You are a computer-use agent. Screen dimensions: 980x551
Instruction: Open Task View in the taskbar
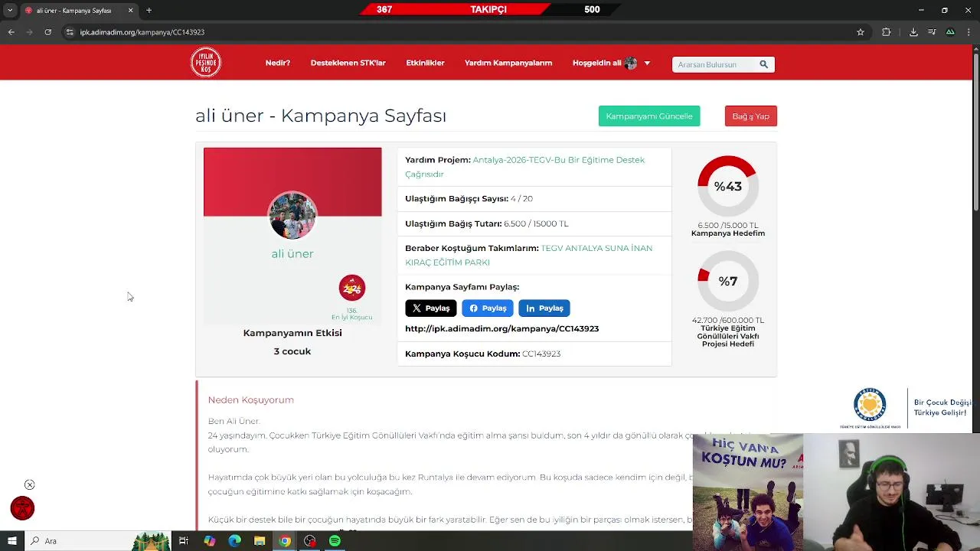(x=184, y=541)
